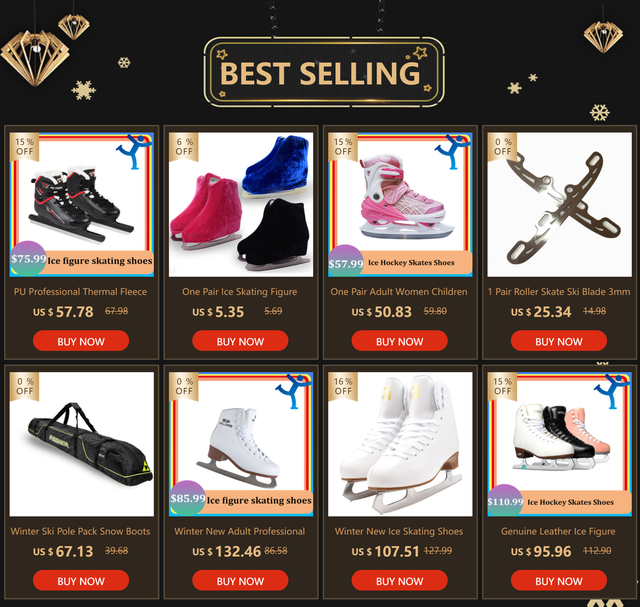Image resolution: width=640 pixels, height=607 pixels.
Task: Open the velvet skate covers product image
Action: [x=241, y=205]
